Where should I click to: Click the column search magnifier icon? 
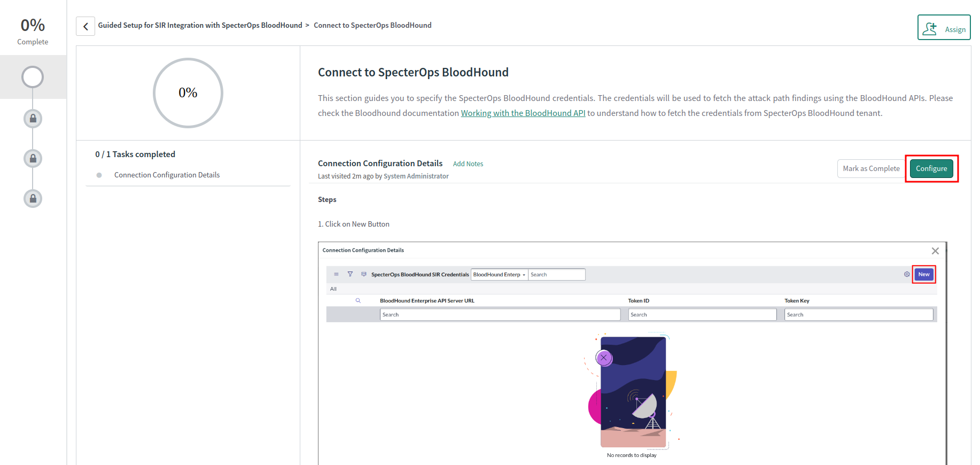coord(358,301)
